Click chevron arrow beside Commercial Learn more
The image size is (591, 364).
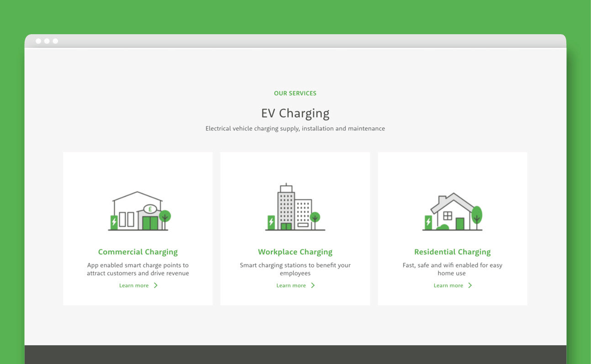click(156, 286)
